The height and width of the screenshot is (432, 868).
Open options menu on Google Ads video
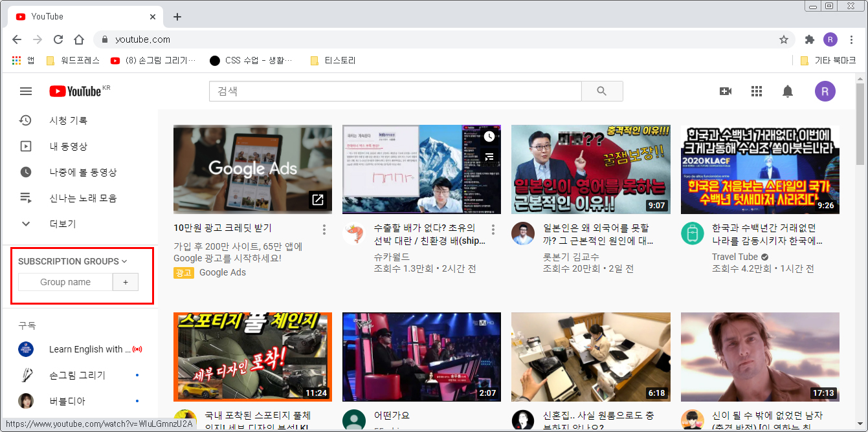(323, 230)
